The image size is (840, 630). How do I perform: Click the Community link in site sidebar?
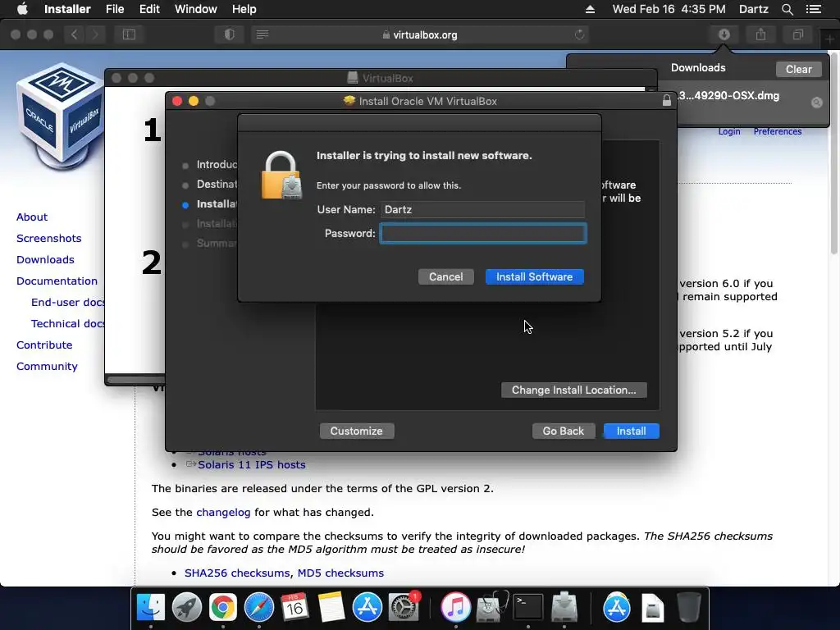(47, 367)
